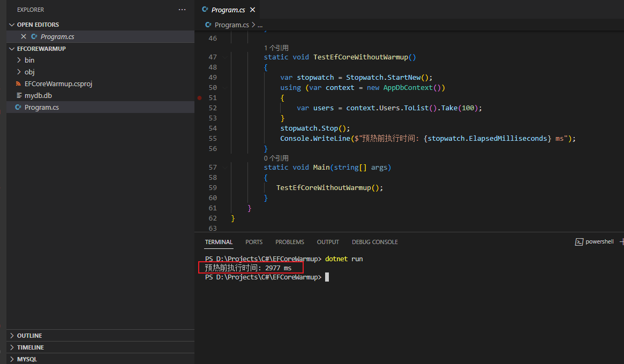Select Program.cs in the file tree

tap(41, 108)
